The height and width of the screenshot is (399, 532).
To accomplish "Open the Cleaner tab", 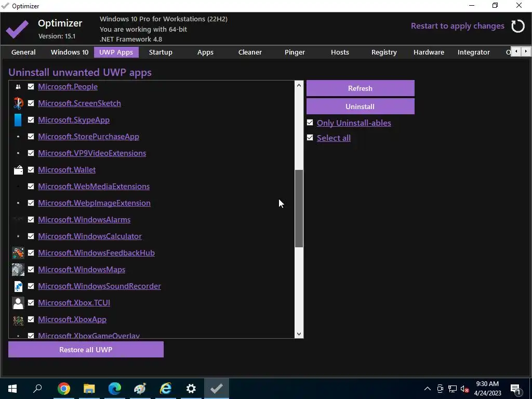I will pyautogui.click(x=250, y=52).
